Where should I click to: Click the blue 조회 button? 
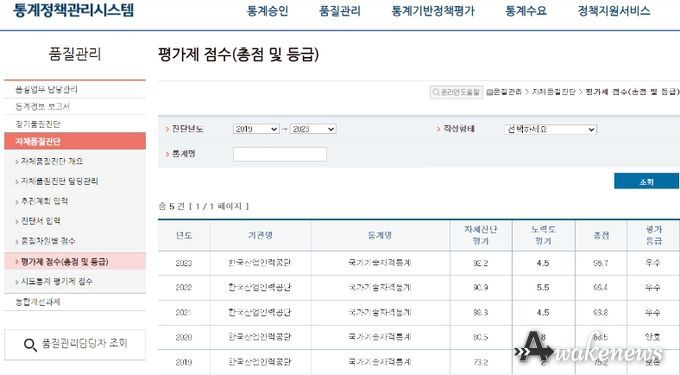click(646, 181)
